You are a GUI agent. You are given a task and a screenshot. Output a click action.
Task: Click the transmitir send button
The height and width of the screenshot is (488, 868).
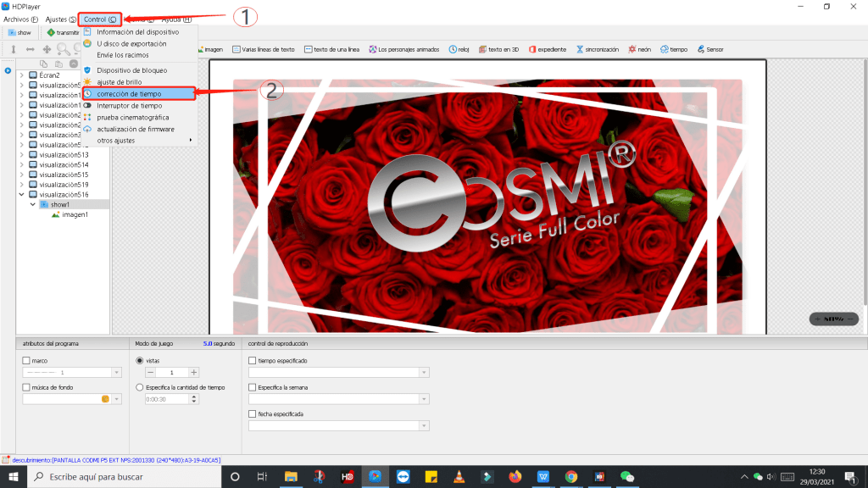[63, 33]
